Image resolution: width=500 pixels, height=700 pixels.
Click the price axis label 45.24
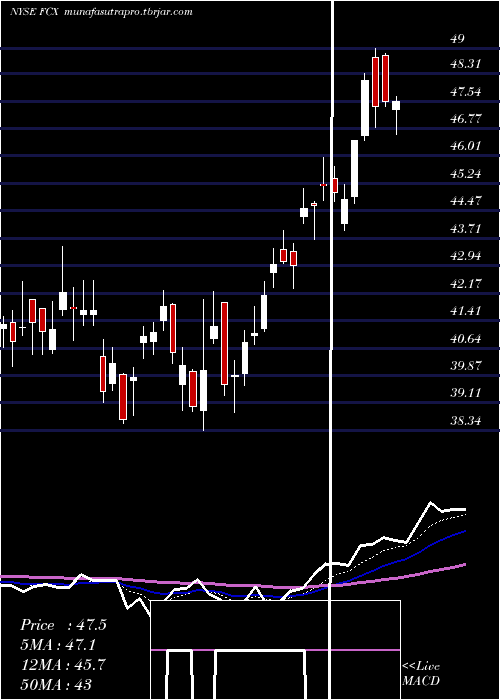(x=466, y=174)
